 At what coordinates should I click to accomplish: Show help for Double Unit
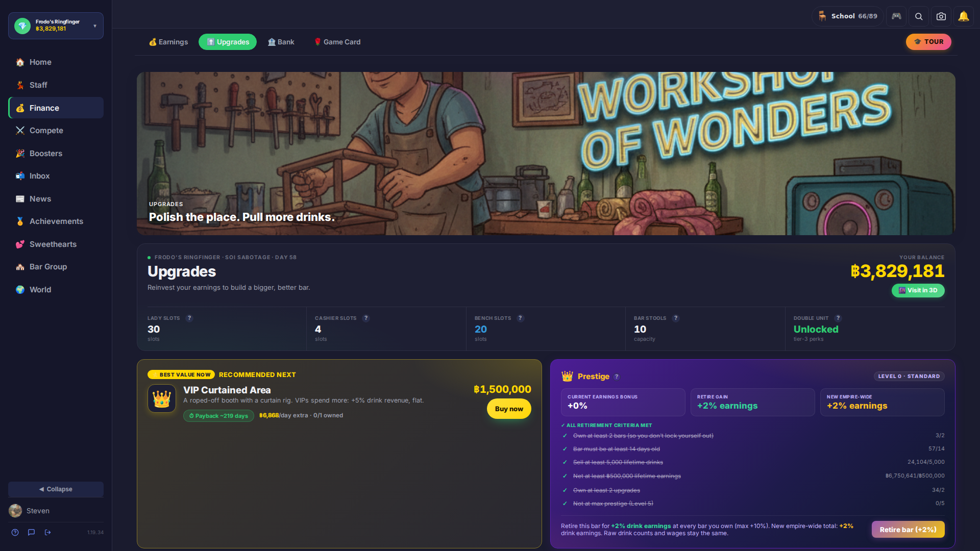[838, 318]
